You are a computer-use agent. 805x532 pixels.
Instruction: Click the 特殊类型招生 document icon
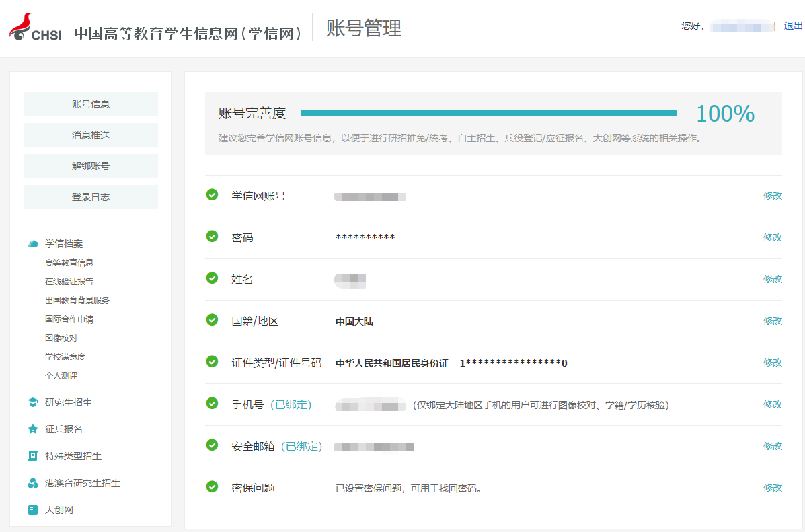tap(33, 456)
